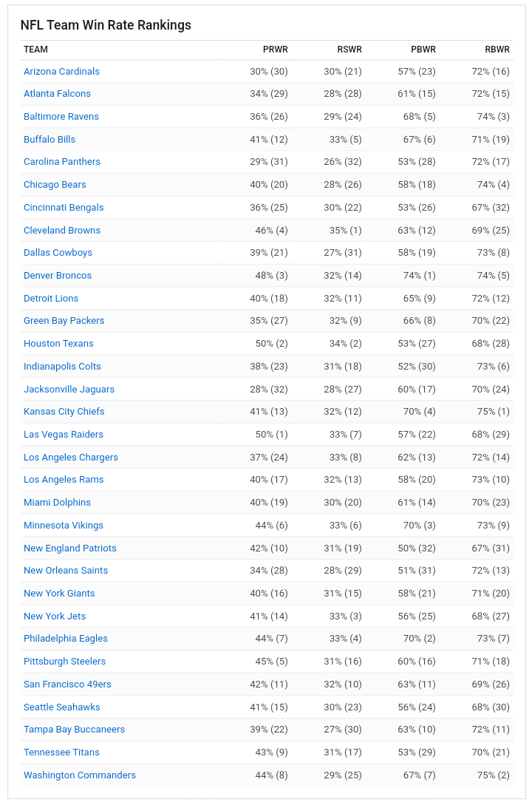Open the Cleveland Browns link
The image size is (532, 805).
[x=62, y=230]
